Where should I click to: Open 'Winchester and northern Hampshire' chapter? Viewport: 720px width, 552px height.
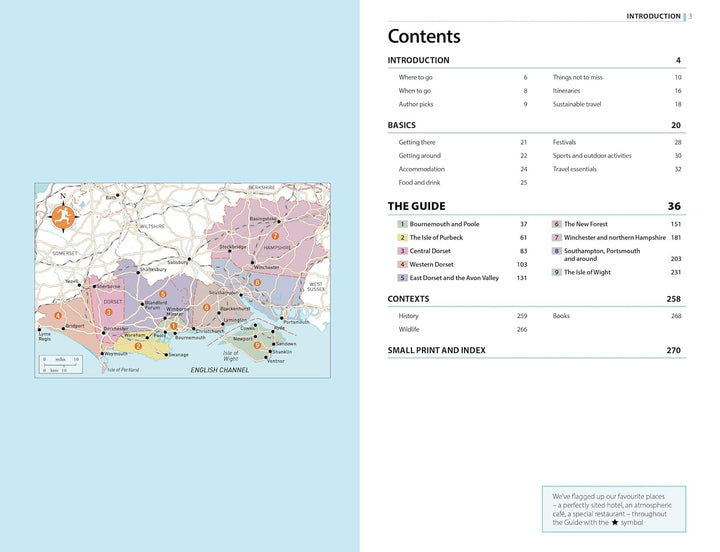(x=614, y=237)
